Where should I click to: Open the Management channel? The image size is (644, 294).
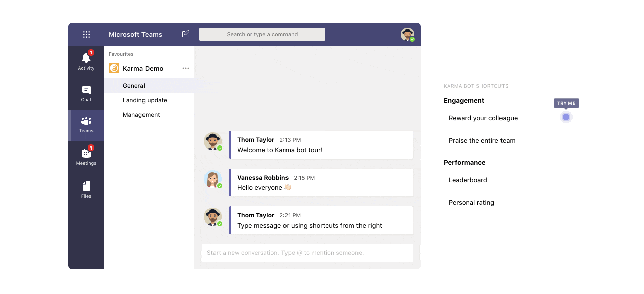pyautogui.click(x=141, y=115)
